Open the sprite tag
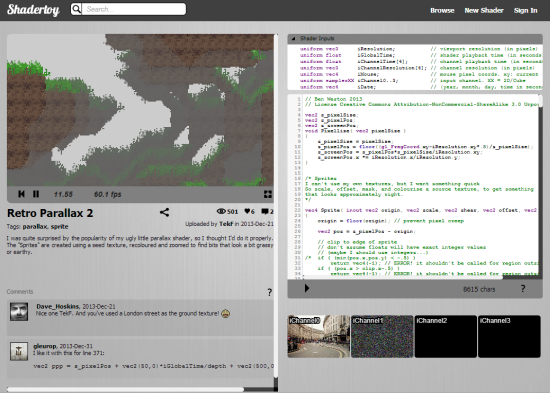Screen dimensions: 550x393 tap(59, 227)
